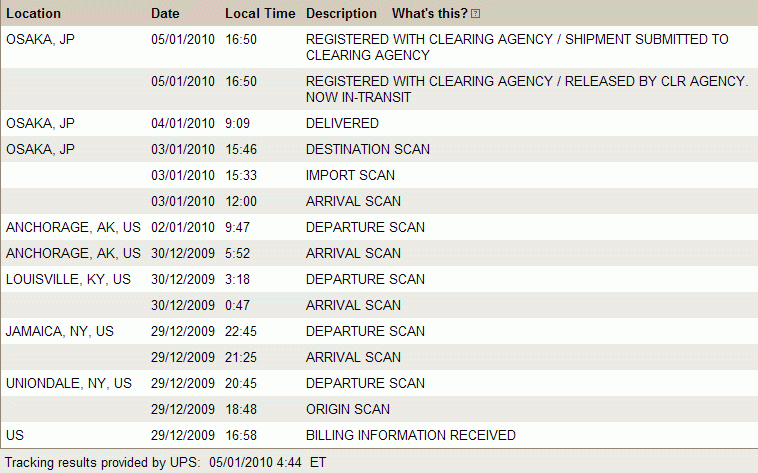Click the 04/01/2010 date cell

[x=183, y=124]
